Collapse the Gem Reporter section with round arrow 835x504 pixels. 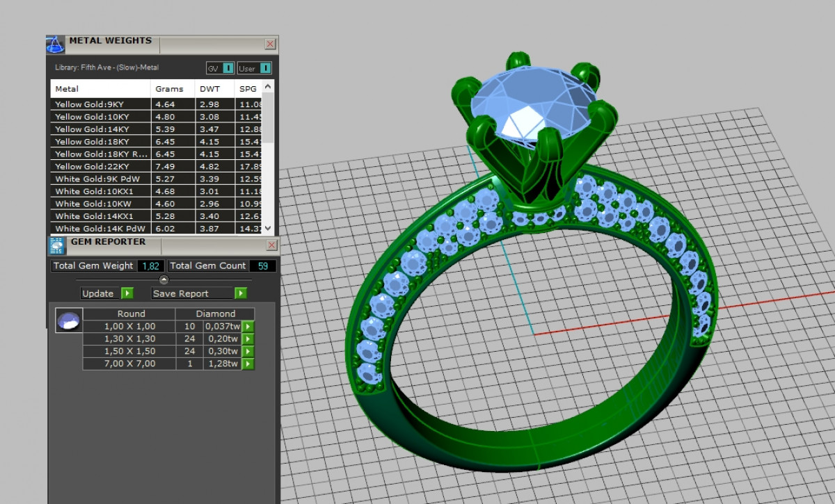[164, 279]
